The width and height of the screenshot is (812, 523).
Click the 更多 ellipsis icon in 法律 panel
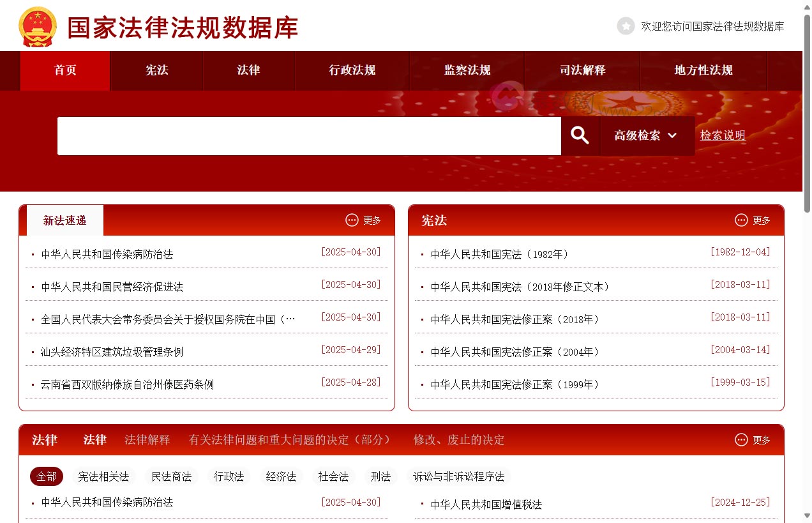pyautogui.click(x=741, y=439)
